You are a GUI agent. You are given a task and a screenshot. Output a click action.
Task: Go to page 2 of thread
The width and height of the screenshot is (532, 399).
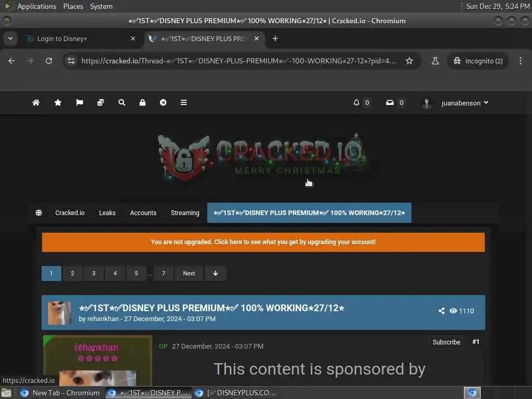[72, 273]
